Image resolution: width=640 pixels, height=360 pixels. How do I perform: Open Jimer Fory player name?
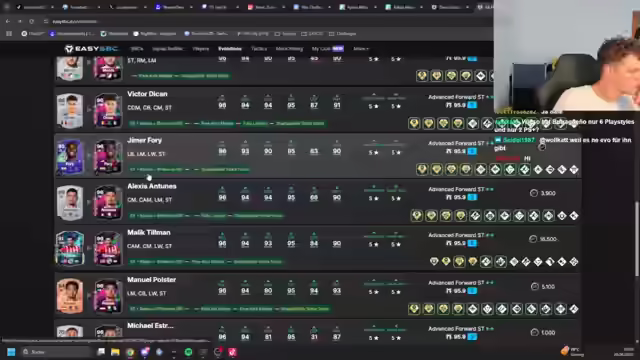click(144, 140)
